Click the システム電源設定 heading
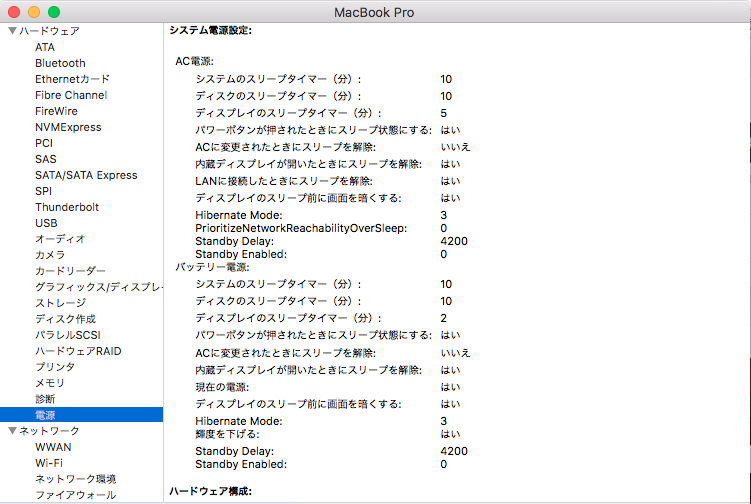This screenshot has height=504, width=751. point(210,30)
